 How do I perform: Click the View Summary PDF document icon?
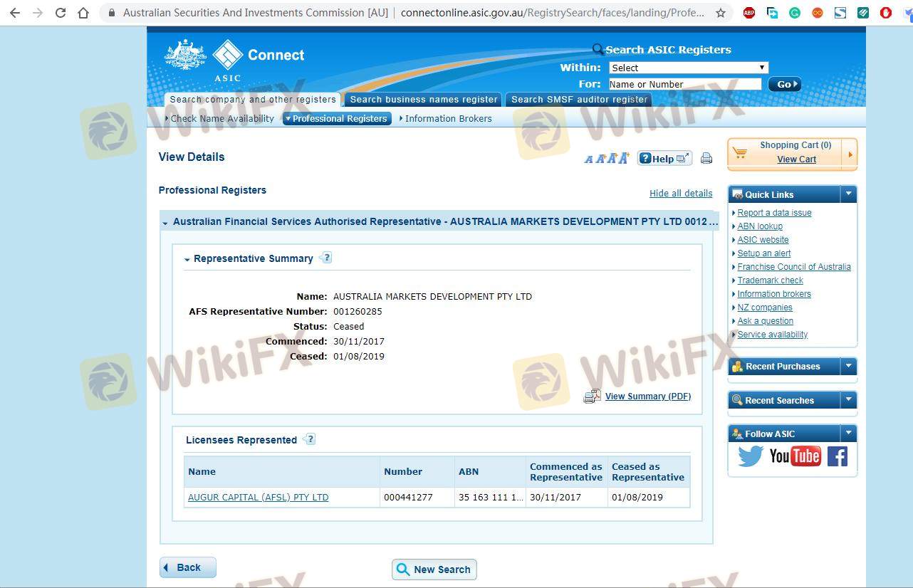(592, 397)
